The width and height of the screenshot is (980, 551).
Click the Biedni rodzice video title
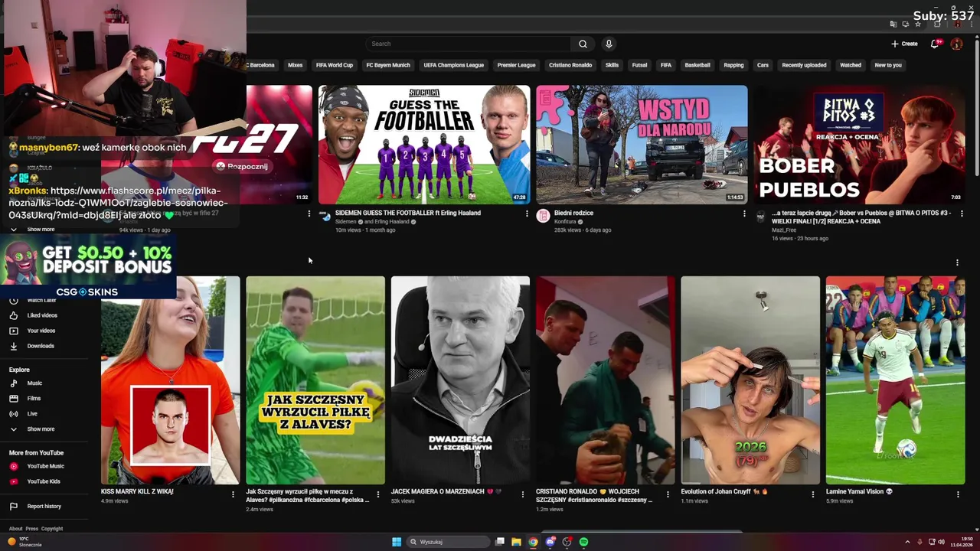tap(573, 213)
